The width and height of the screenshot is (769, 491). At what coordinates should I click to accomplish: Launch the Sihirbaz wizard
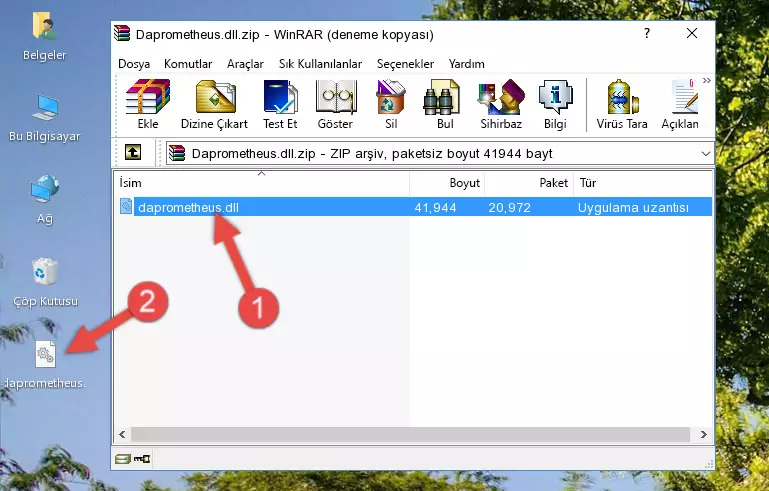pos(501,104)
